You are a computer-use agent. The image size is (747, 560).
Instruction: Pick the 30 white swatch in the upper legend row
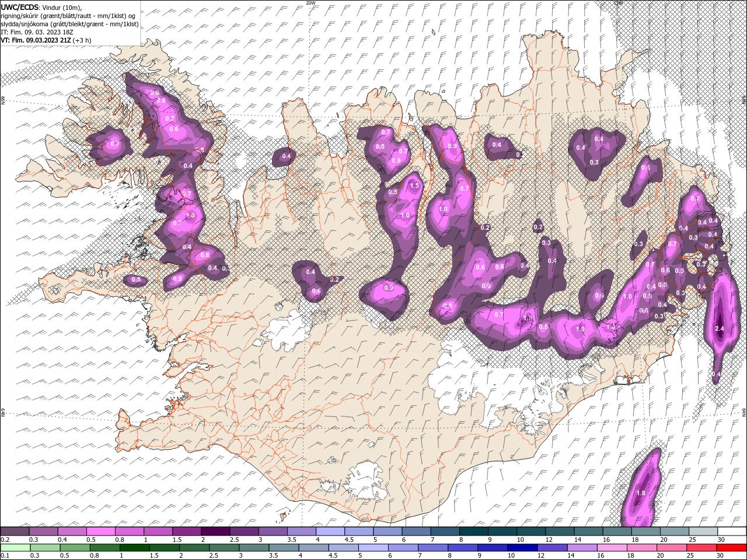pyautogui.click(x=732, y=531)
